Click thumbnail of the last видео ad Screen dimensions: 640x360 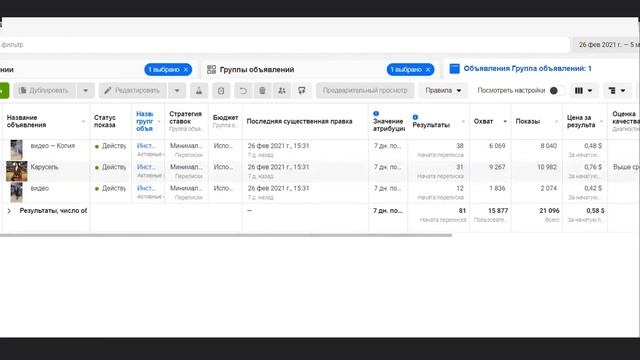pyautogui.click(x=16, y=192)
